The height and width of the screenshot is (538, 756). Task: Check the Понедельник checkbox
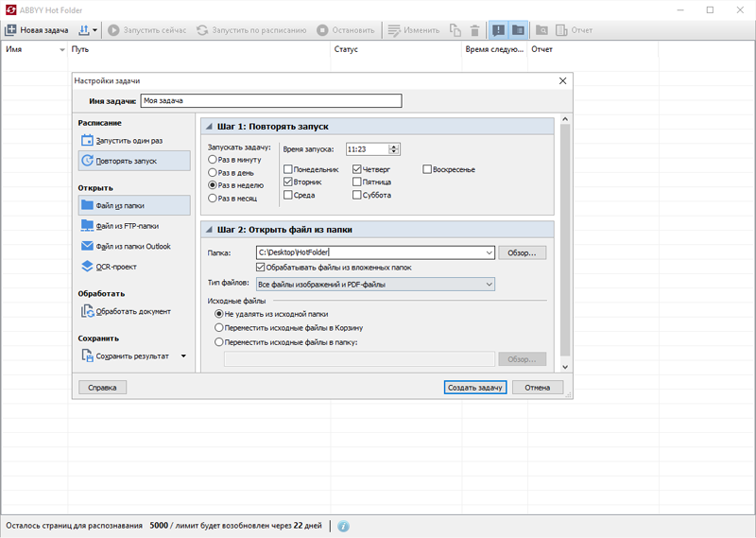pyautogui.click(x=288, y=169)
